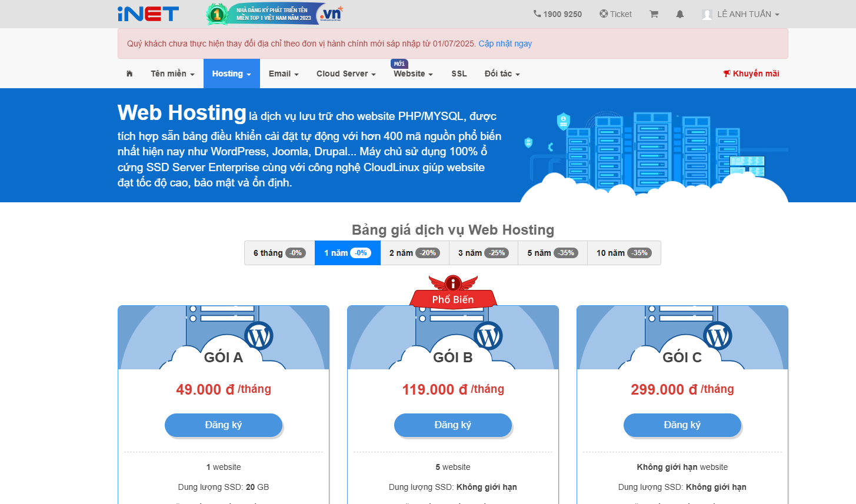Image resolution: width=856 pixels, height=504 pixels.
Task: Click the WordPress icon on GÓI B
Action: (x=488, y=336)
